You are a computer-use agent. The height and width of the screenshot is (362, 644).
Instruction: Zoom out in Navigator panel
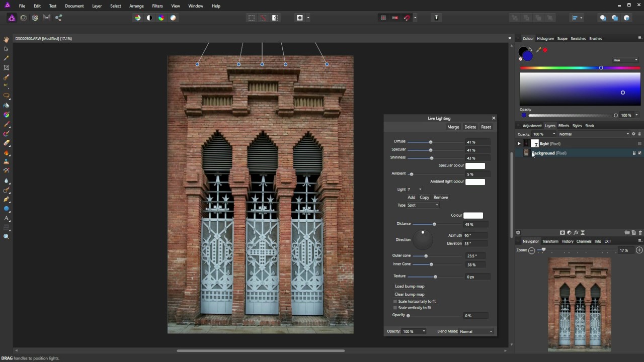[x=531, y=250]
